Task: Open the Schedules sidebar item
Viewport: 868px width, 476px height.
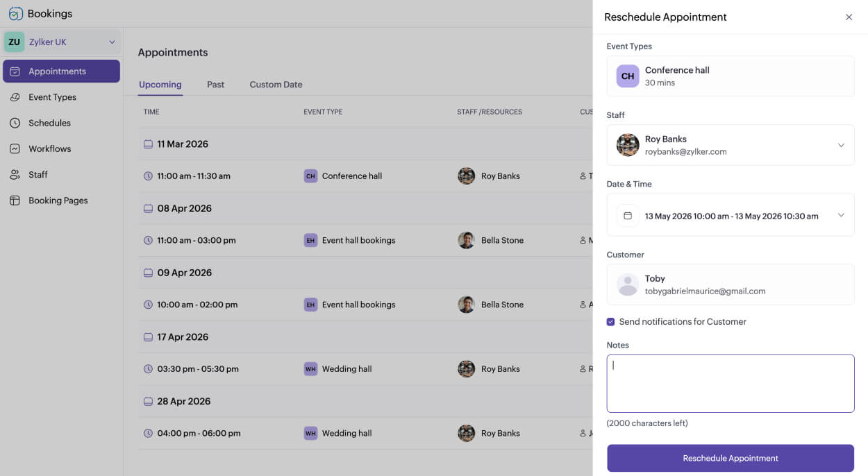Action: point(51,123)
